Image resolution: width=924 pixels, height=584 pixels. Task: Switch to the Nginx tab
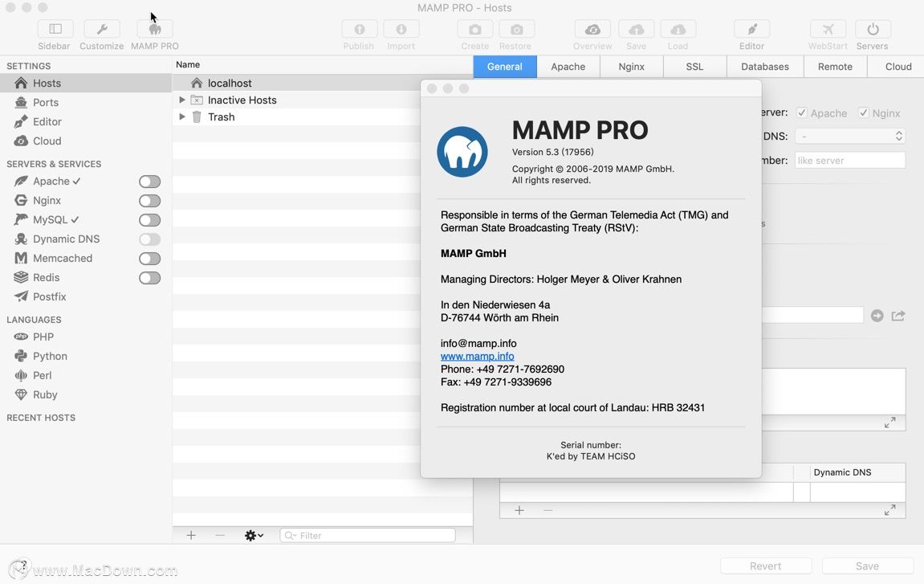[632, 67]
